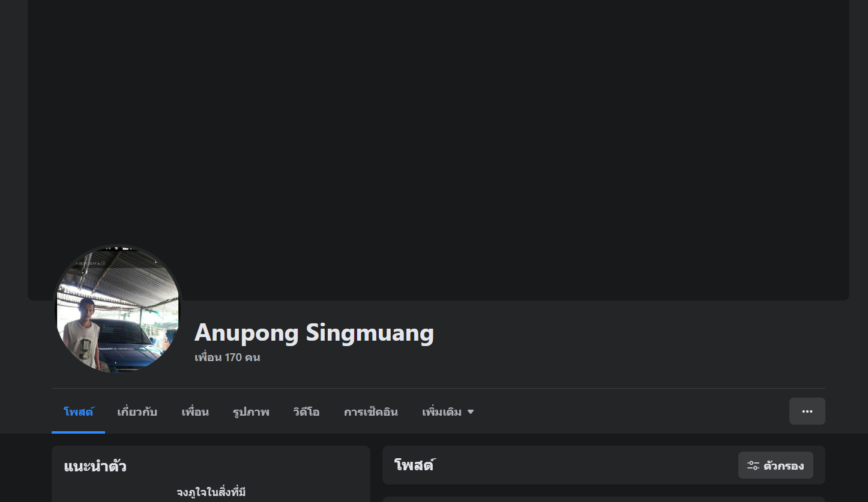868x502 pixels.
Task: Click the blue underline beneath โพสต์ tab
Action: tap(78, 432)
